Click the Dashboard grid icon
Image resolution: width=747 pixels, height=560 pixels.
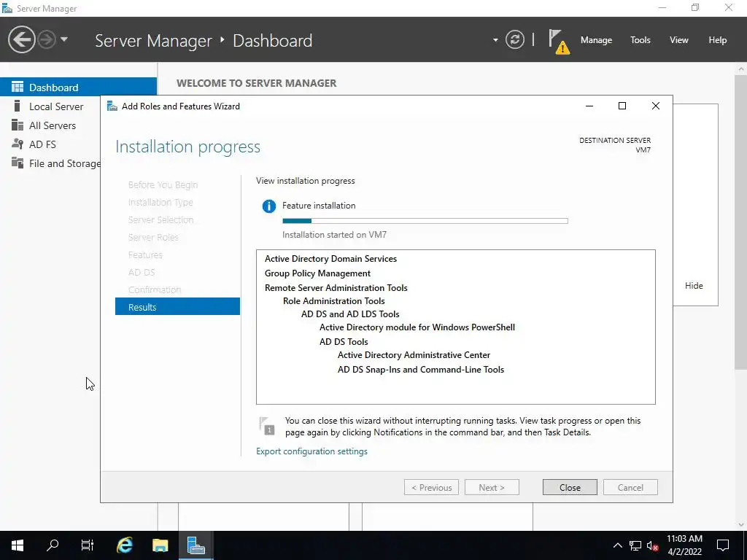18,87
